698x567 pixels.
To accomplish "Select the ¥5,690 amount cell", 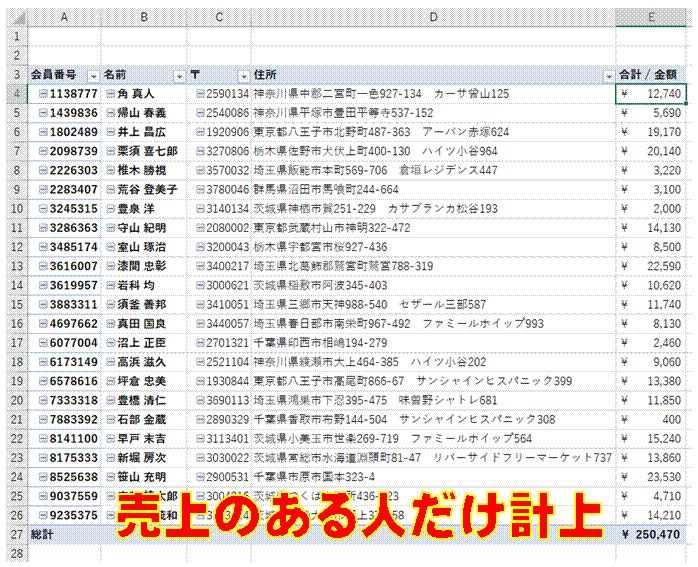I will [x=651, y=113].
